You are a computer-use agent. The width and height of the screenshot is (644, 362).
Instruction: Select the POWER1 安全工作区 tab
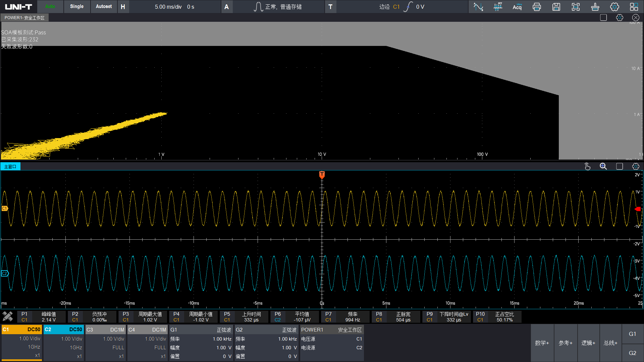tap(24, 18)
